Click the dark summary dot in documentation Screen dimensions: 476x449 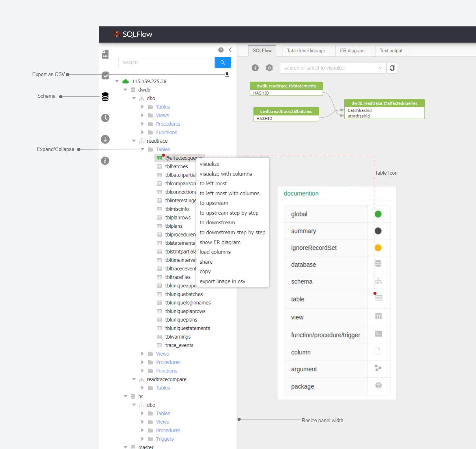(x=378, y=231)
